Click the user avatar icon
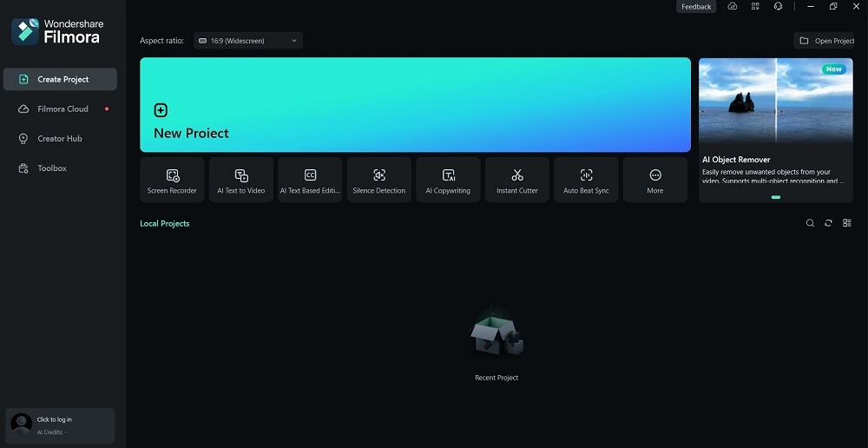The height and width of the screenshot is (448, 868). [22, 425]
